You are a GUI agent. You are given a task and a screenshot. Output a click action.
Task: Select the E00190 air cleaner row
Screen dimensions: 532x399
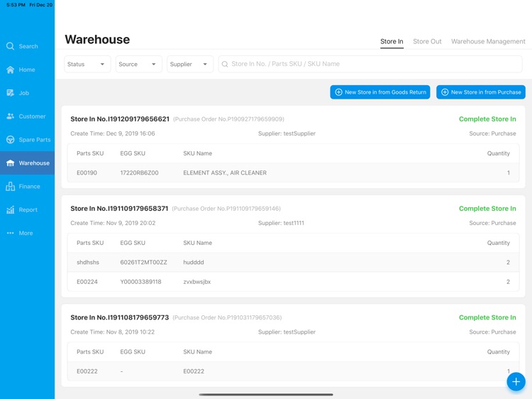point(293,173)
